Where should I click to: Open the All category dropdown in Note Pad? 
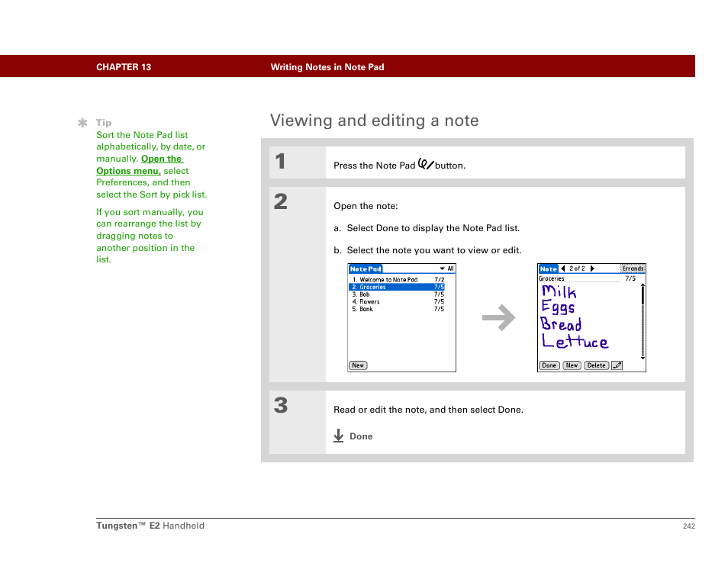[446, 269]
